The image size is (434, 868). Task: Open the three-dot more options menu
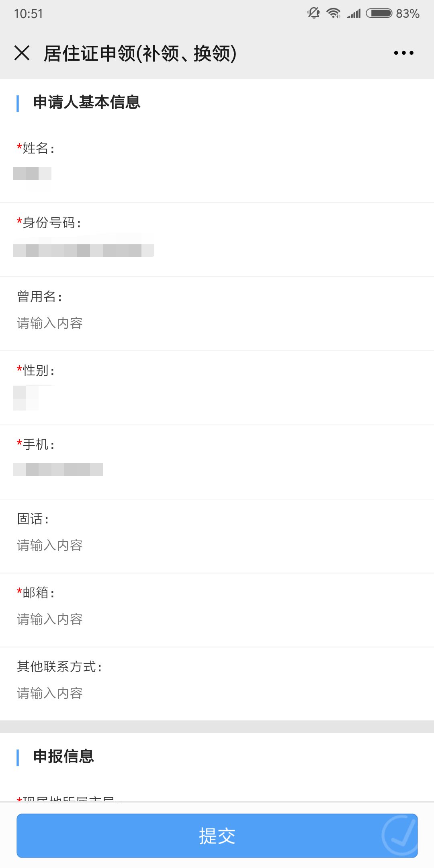[x=403, y=53]
